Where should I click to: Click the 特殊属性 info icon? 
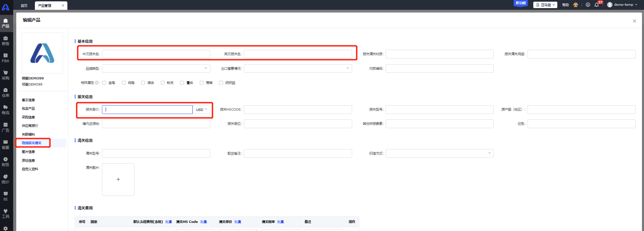tap(97, 83)
